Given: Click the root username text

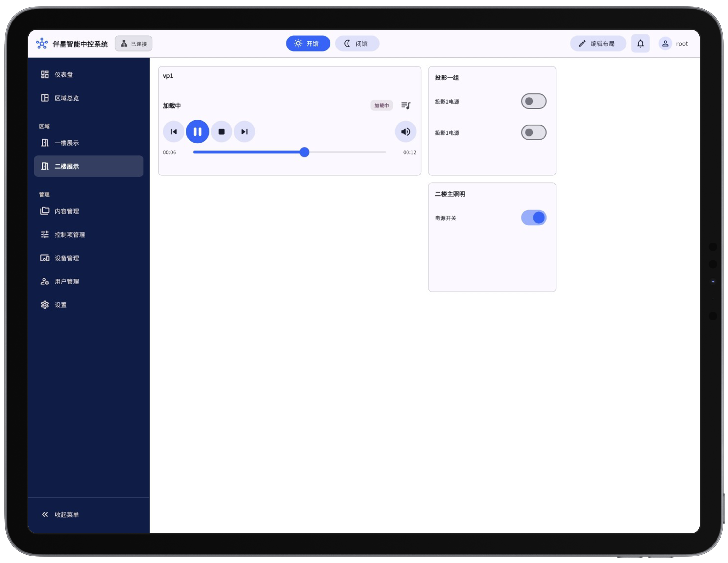Looking at the screenshot, I should tap(682, 44).
